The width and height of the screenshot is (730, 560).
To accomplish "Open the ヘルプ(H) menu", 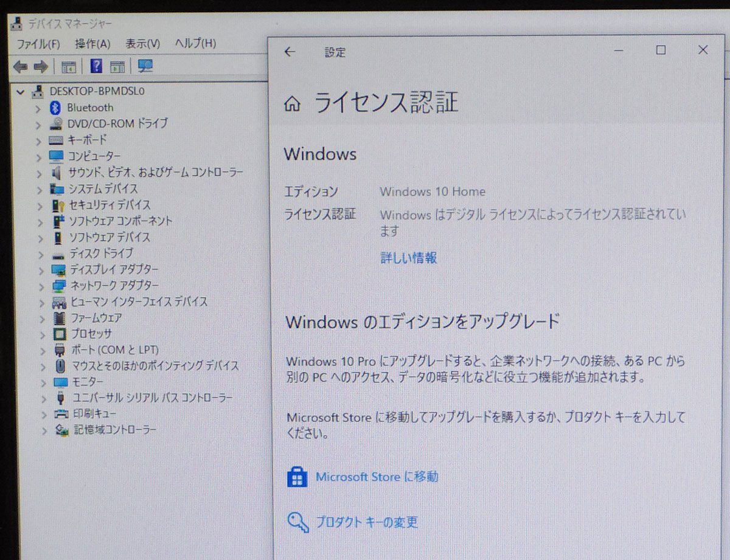I will tap(195, 43).
